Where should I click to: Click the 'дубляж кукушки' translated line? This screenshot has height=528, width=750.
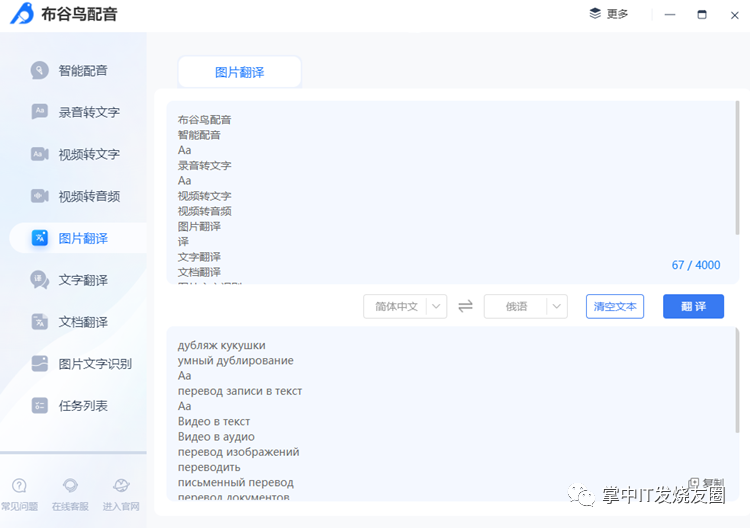(x=221, y=345)
